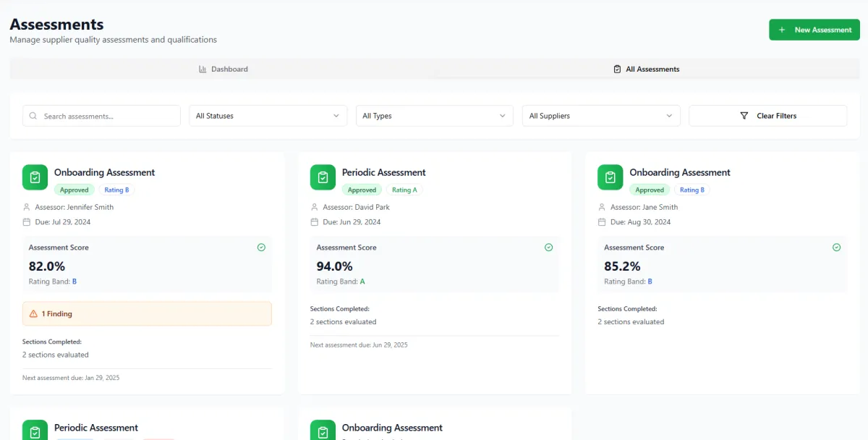Click the Rating A badge on Periodic Assessment
The width and height of the screenshot is (868, 440).
point(404,190)
